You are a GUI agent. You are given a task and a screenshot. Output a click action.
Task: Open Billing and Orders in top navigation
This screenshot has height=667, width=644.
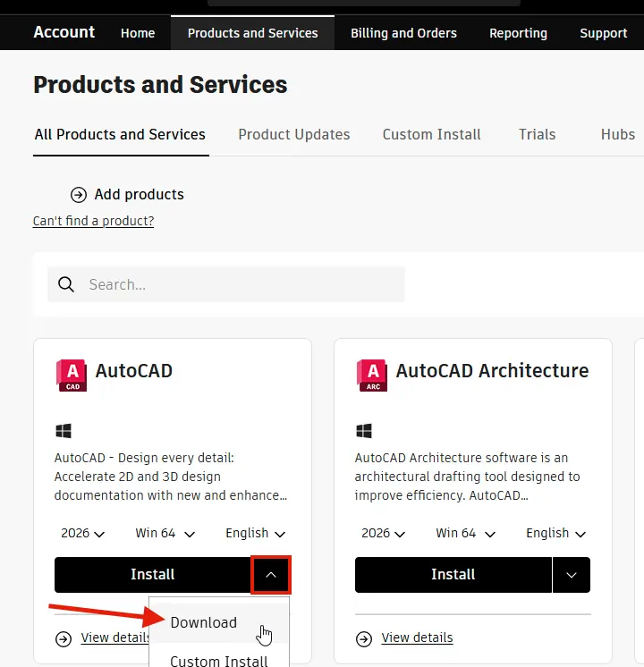click(403, 33)
